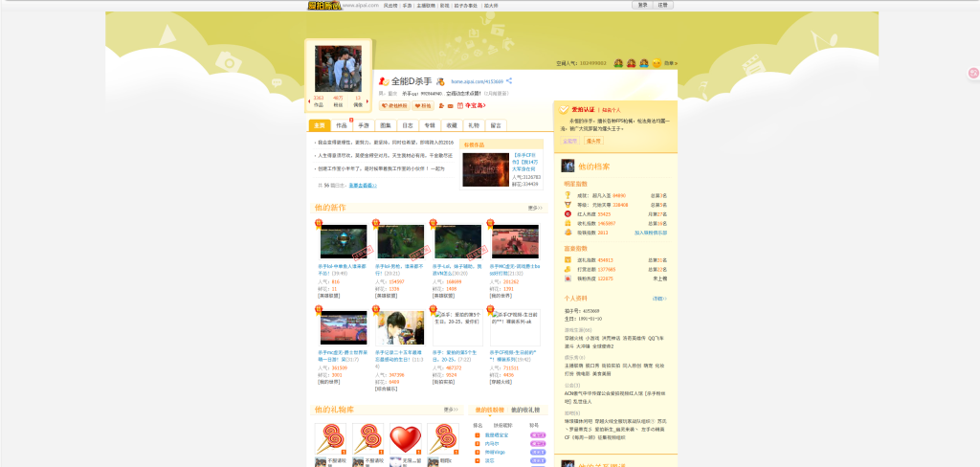The height and width of the screenshot is (467, 980).
Task: Open the envelope message icon under profile name
Action: click(x=452, y=105)
